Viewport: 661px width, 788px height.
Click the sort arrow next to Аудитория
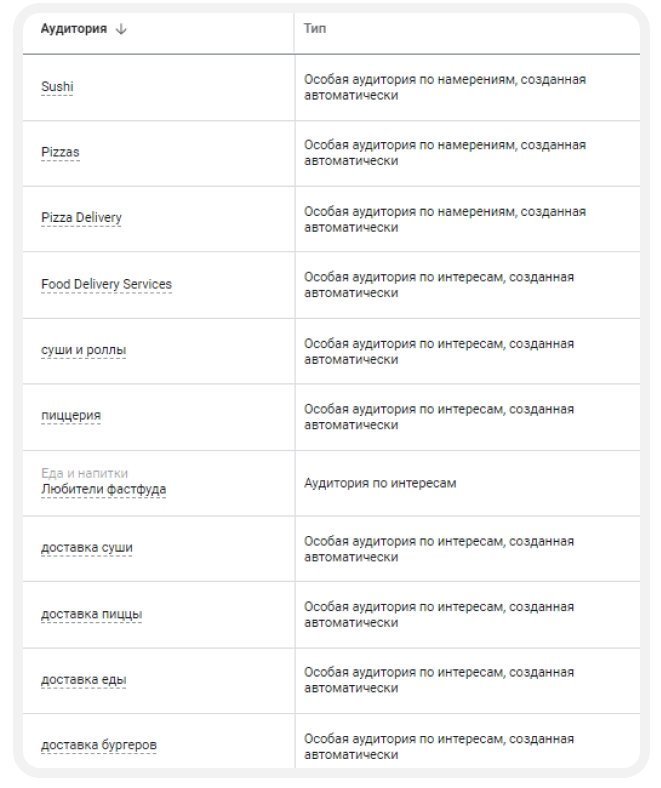click(x=122, y=29)
